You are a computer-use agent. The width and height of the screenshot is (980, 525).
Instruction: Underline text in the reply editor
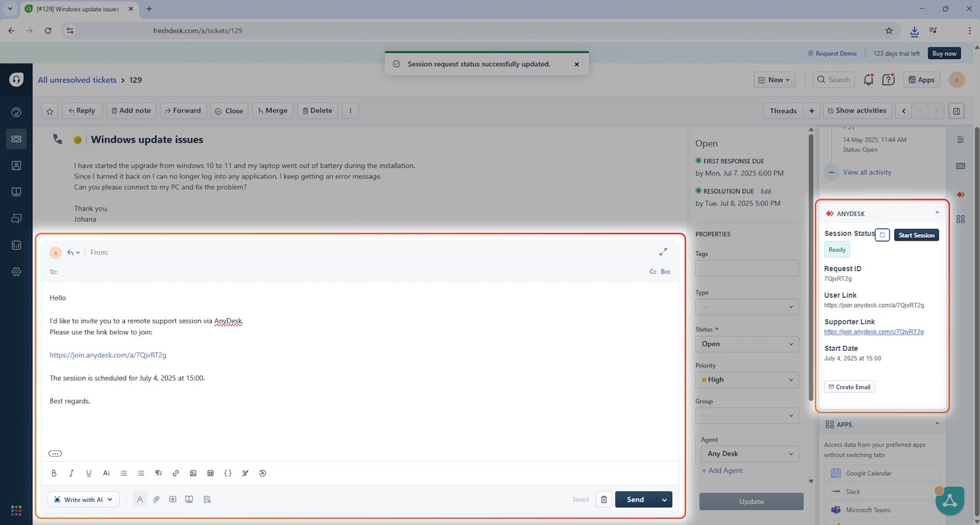[88, 473]
